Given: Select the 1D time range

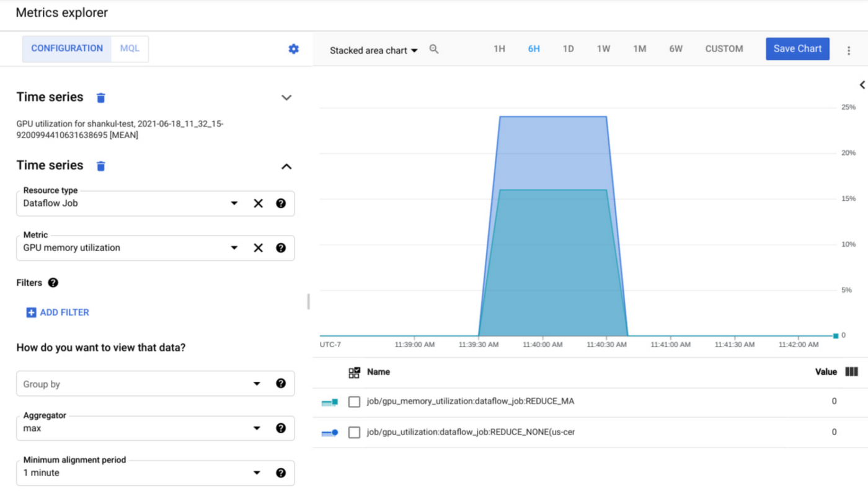Looking at the screenshot, I should (568, 49).
